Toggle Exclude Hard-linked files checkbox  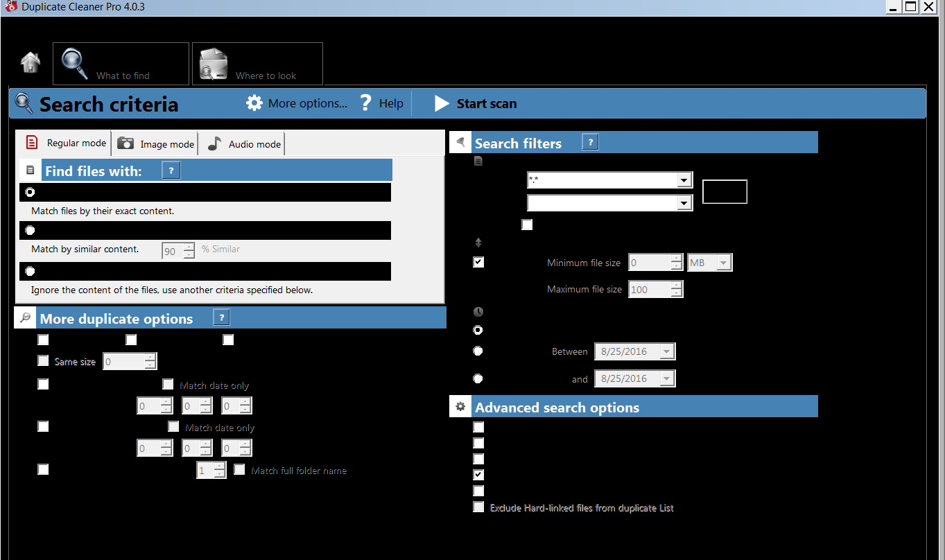[x=478, y=507]
